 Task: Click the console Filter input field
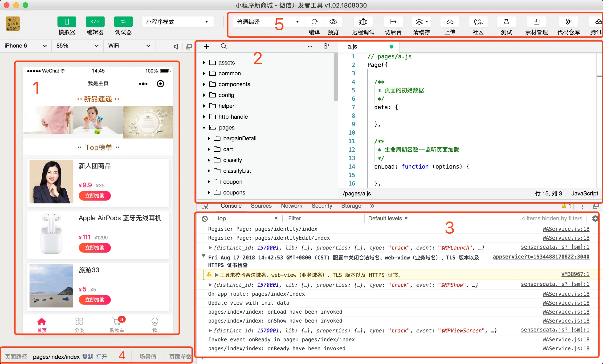pyautogui.click(x=325, y=218)
